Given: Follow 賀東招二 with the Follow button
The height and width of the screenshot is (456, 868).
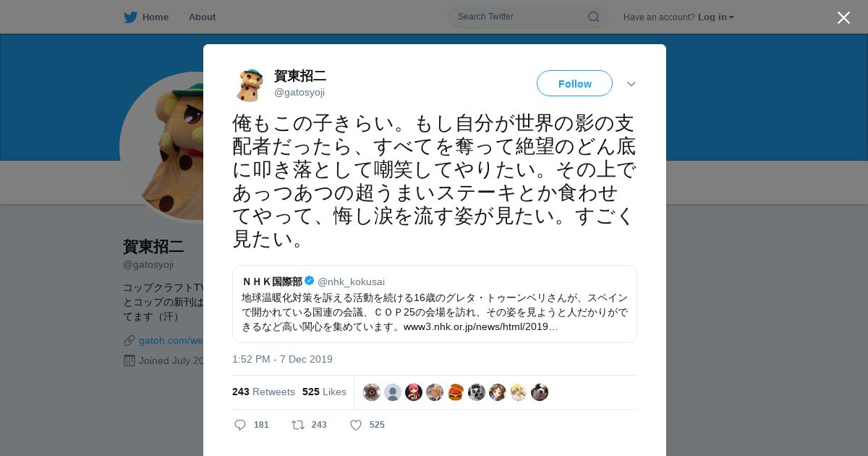Looking at the screenshot, I should click(x=574, y=83).
